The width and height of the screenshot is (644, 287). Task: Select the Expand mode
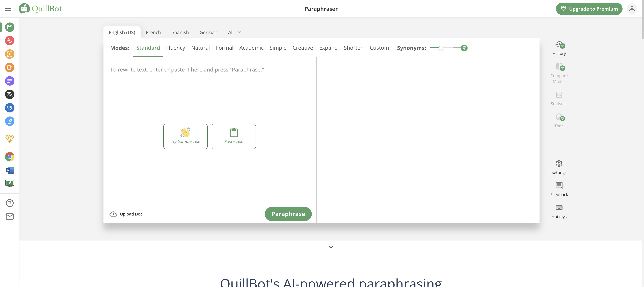[328, 48]
